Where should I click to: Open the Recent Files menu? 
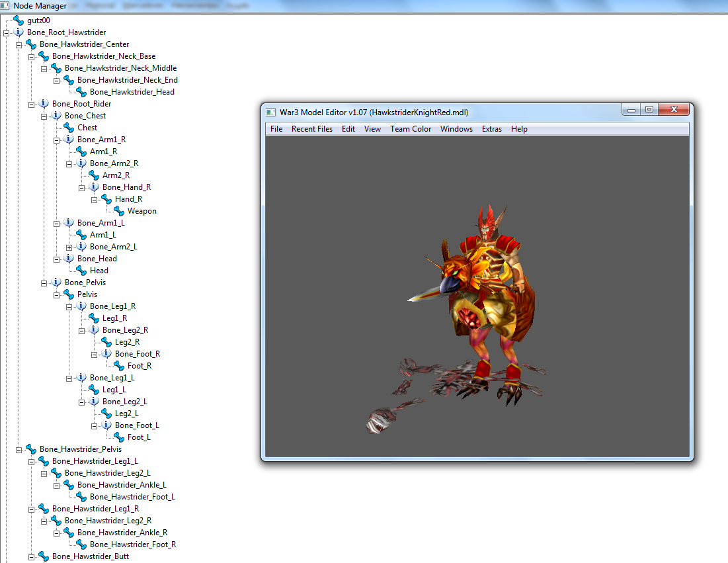point(312,129)
